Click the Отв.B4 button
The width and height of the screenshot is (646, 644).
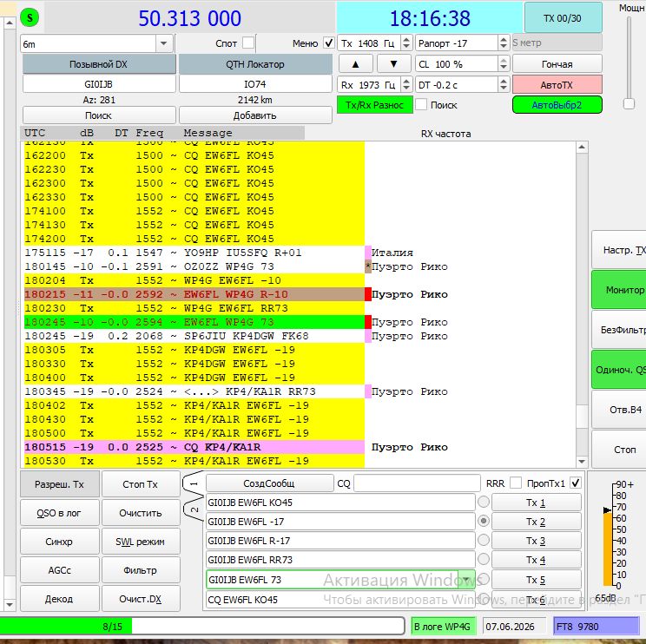point(619,410)
